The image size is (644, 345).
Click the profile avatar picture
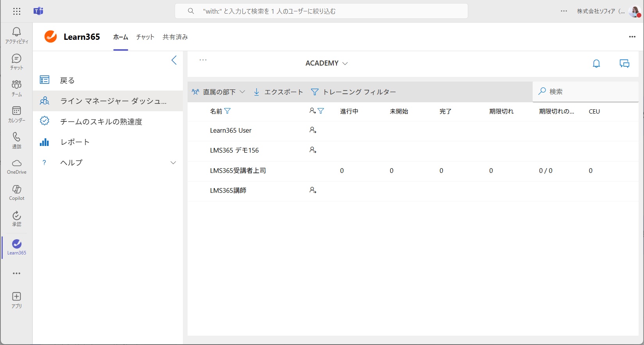pos(635,12)
